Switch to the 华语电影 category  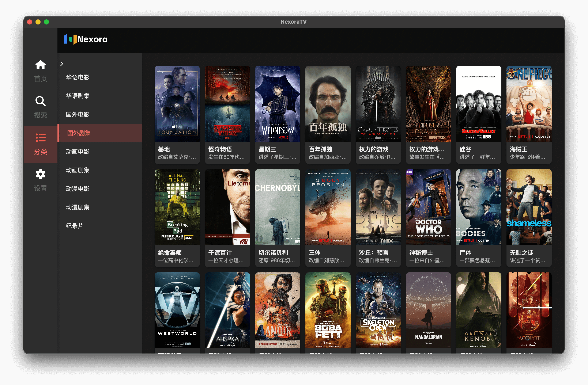pyautogui.click(x=78, y=77)
